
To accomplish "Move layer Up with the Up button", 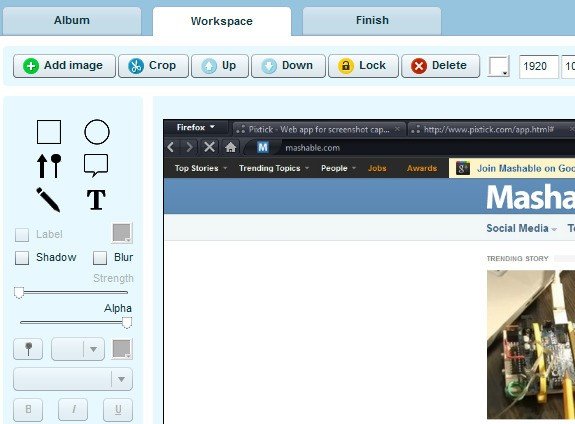I will tap(220, 66).
